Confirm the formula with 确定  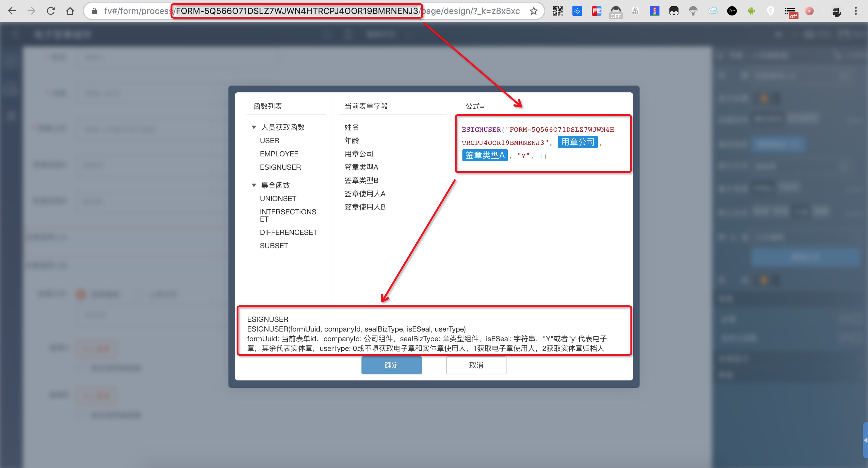pos(391,365)
